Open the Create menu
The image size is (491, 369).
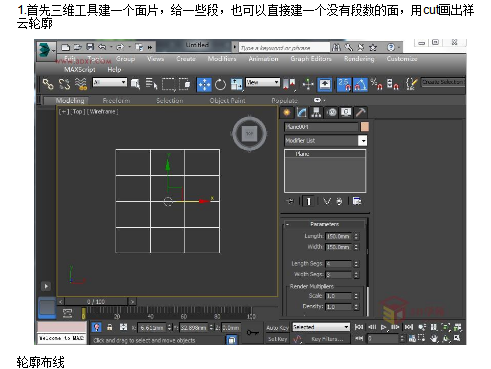[x=186, y=59]
